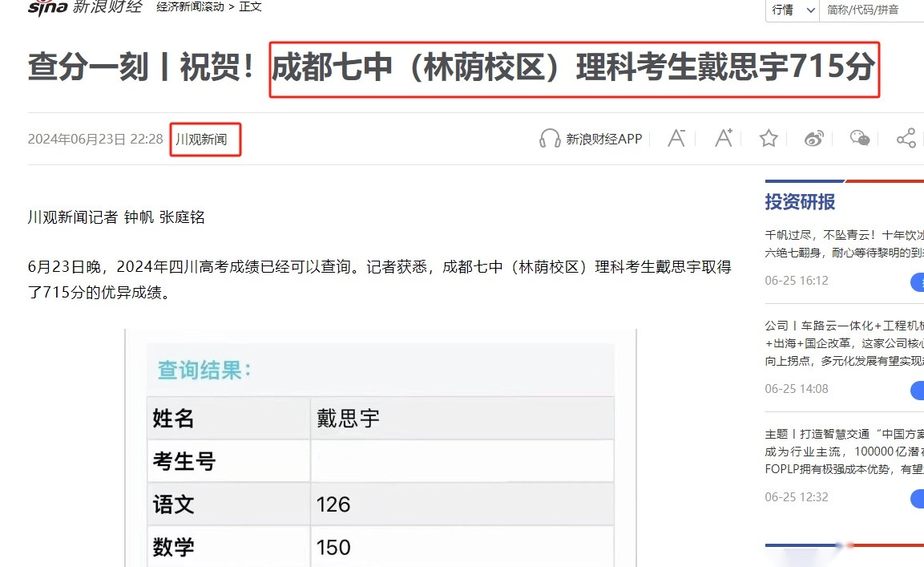Open the 千帆过尽，不坠青云 research article
This screenshot has height=567, width=924.
click(843, 243)
